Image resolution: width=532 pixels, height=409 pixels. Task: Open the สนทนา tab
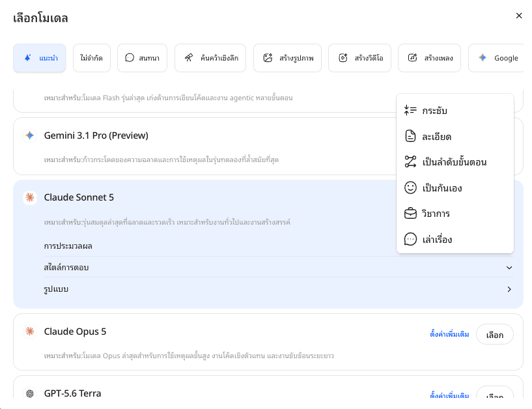(x=142, y=58)
